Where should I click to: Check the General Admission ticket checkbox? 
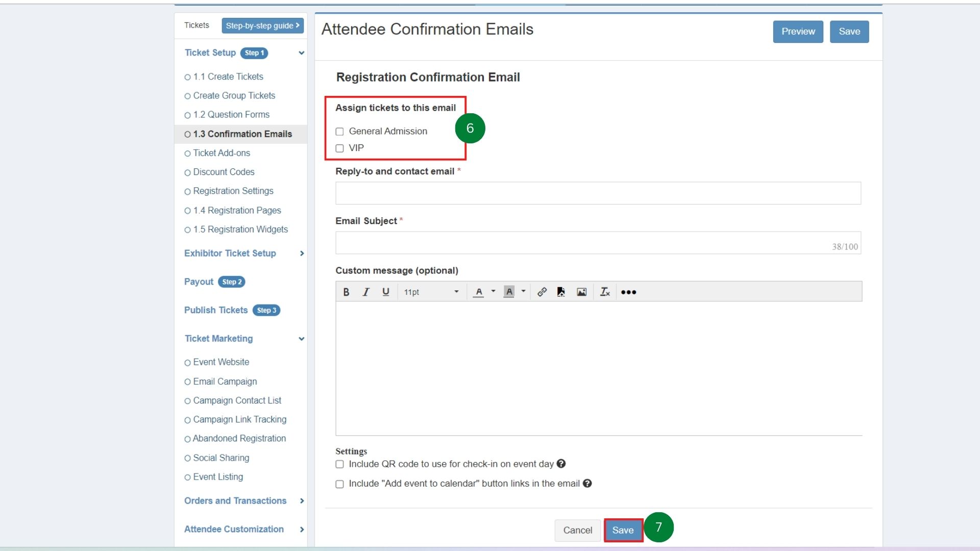(339, 132)
